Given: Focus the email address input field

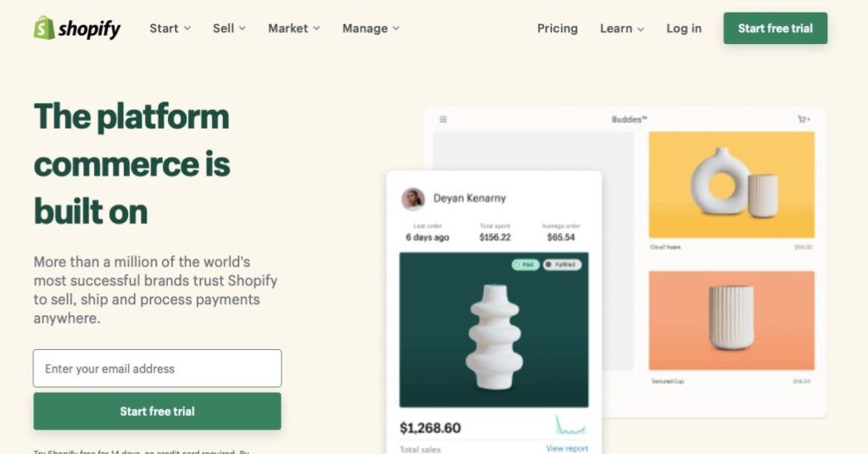Looking at the screenshot, I should coord(157,368).
